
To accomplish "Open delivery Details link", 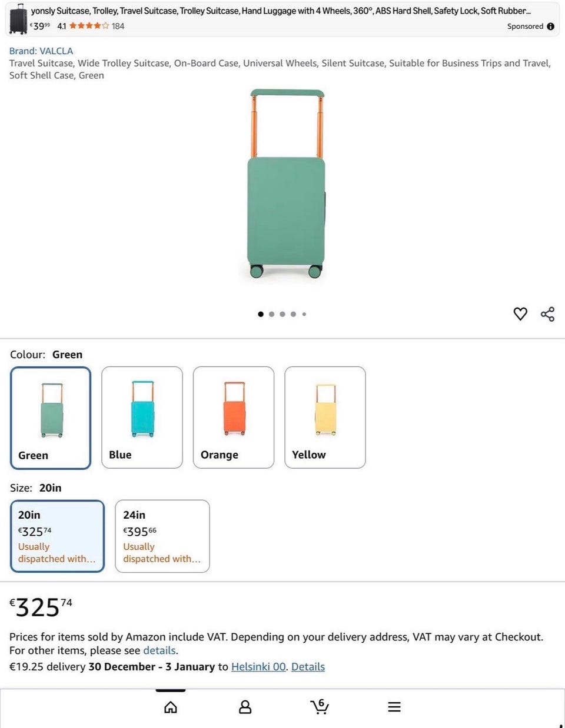I will point(308,667).
